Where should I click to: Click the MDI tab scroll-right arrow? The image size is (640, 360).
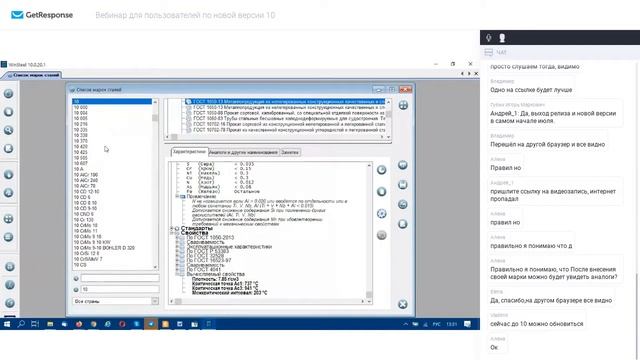coord(469,73)
